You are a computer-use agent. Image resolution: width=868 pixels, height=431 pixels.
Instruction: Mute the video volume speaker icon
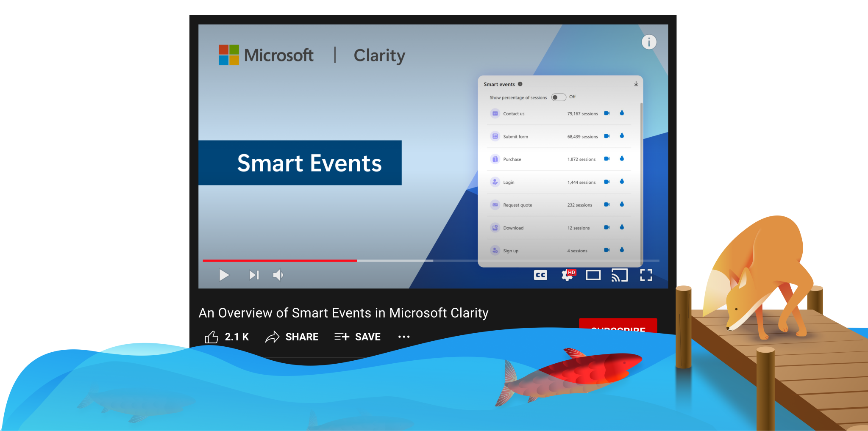pos(278,275)
